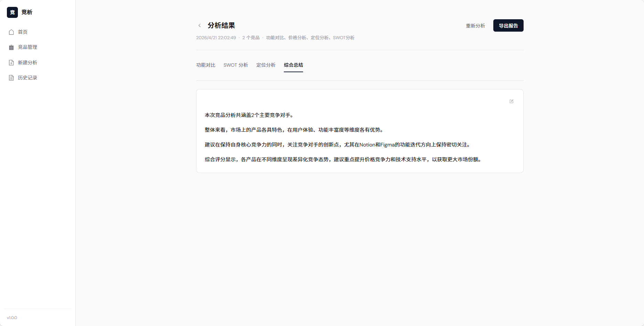Click the v1.0.0 version label

tap(12, 318)
